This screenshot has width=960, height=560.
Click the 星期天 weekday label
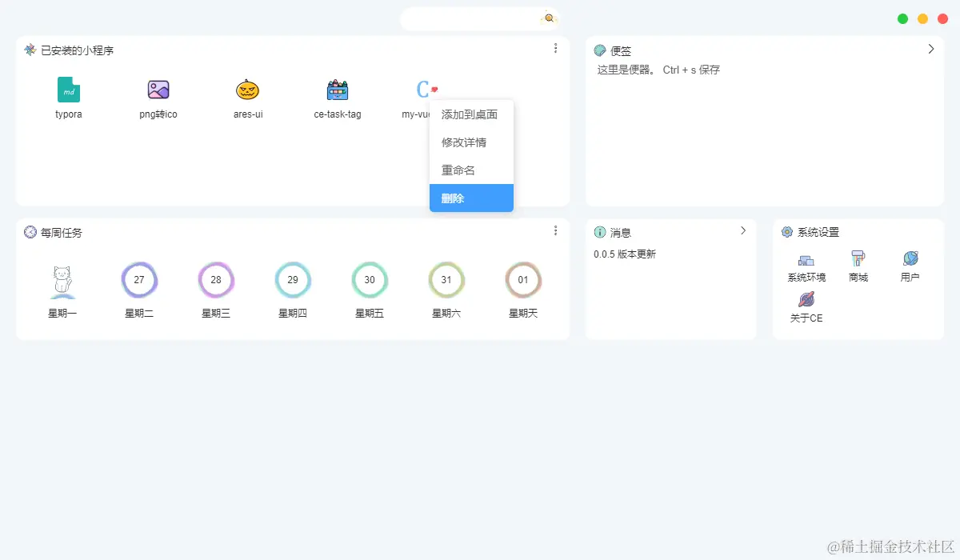(x=523, y=314)
